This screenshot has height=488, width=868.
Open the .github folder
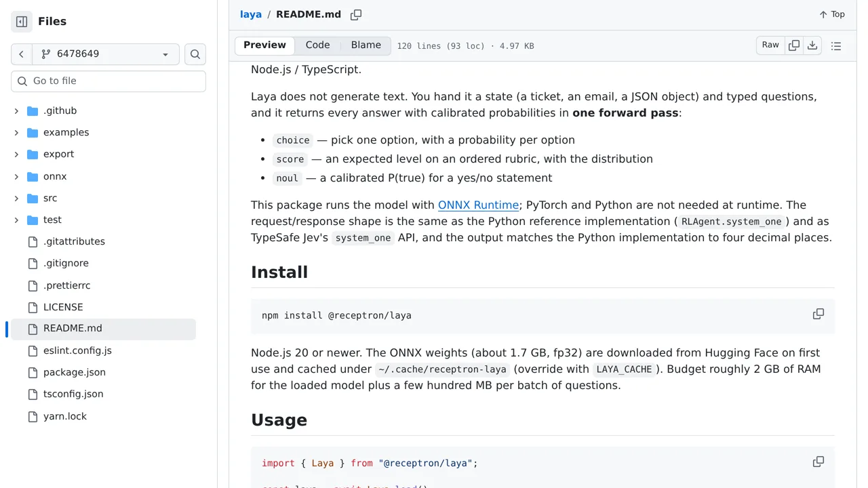tap(60, 111)
